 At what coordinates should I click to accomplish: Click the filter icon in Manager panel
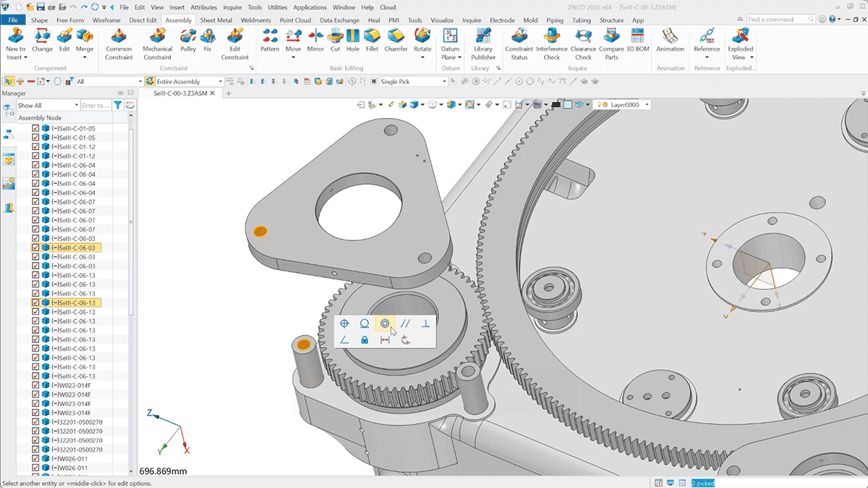[x=118, y=106]
